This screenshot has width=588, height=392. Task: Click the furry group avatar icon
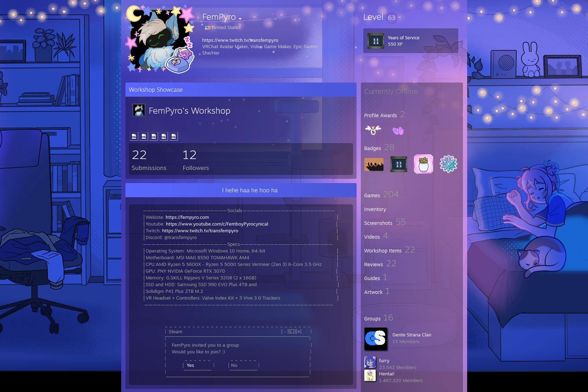(370, 362)
